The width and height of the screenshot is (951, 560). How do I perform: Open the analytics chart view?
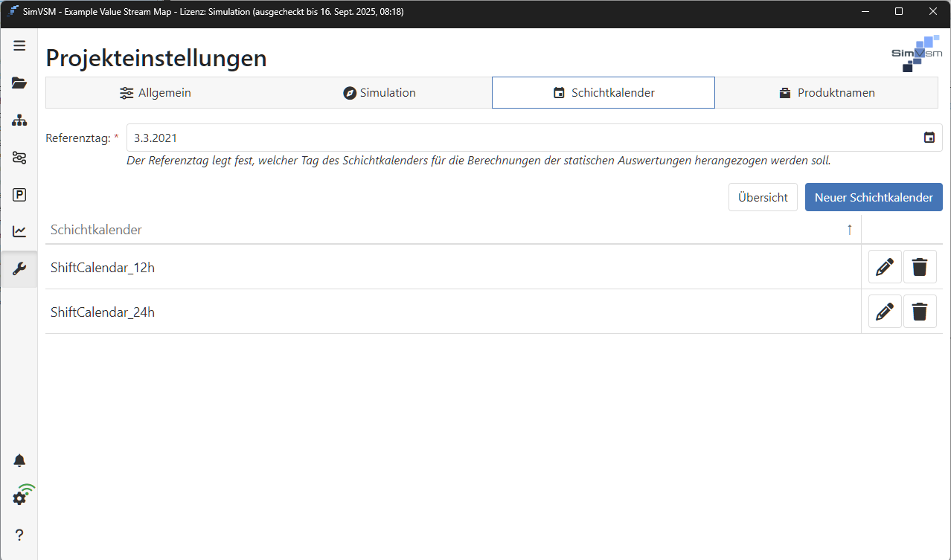[x=19, y=231]
